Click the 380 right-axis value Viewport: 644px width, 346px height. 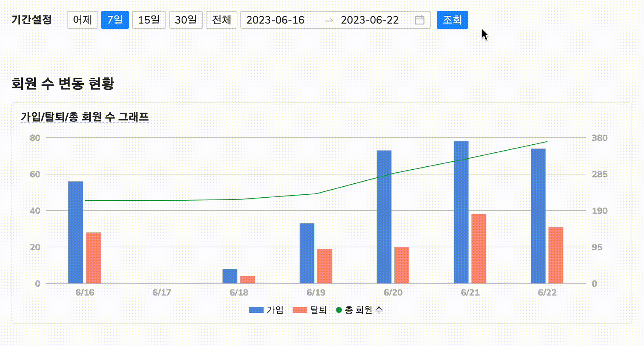click(x=600, y=138)
